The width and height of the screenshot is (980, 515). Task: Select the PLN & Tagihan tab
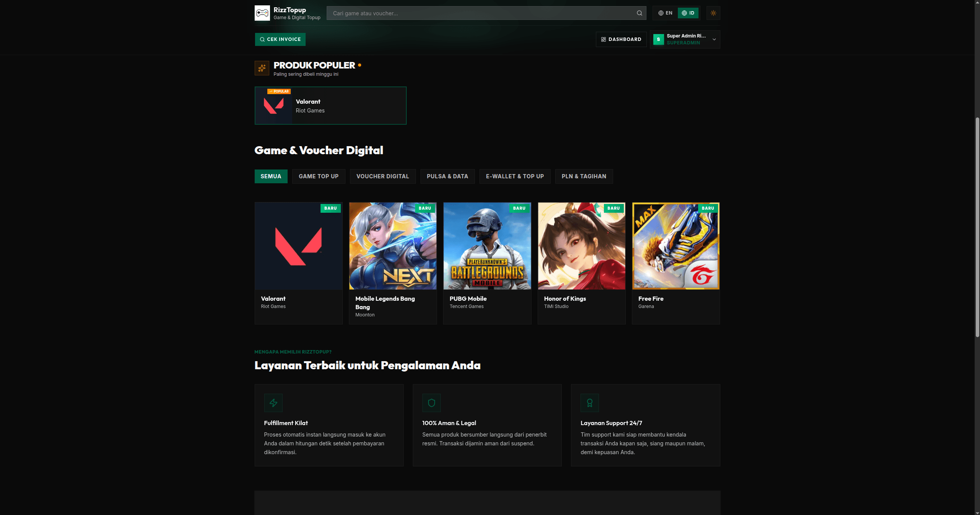tap(584, 176)
